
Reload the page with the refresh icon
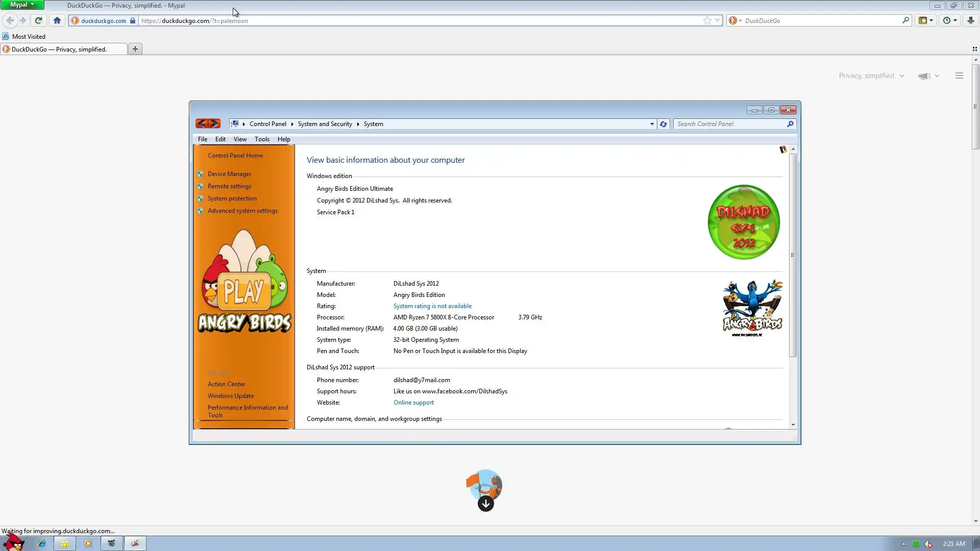pos(38,20)
